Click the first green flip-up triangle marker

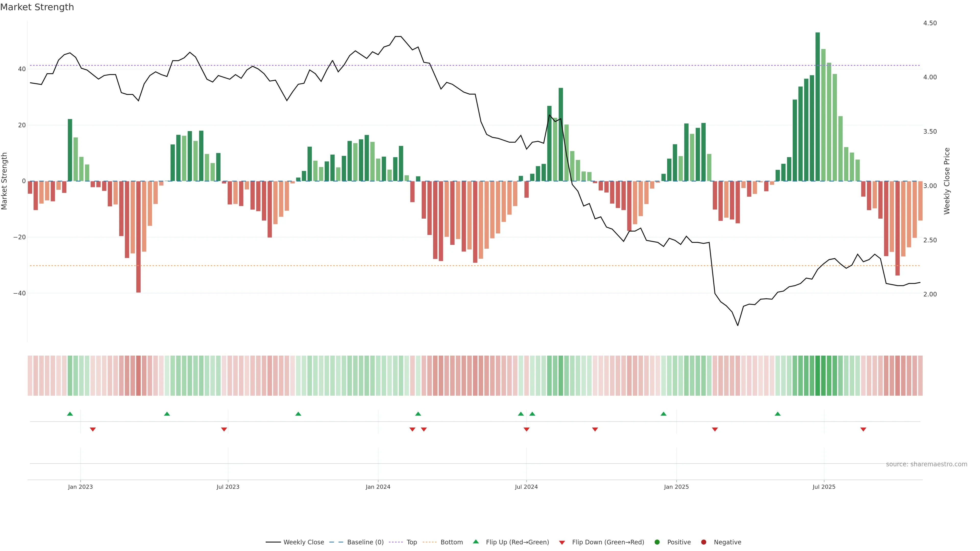(70, 414)
